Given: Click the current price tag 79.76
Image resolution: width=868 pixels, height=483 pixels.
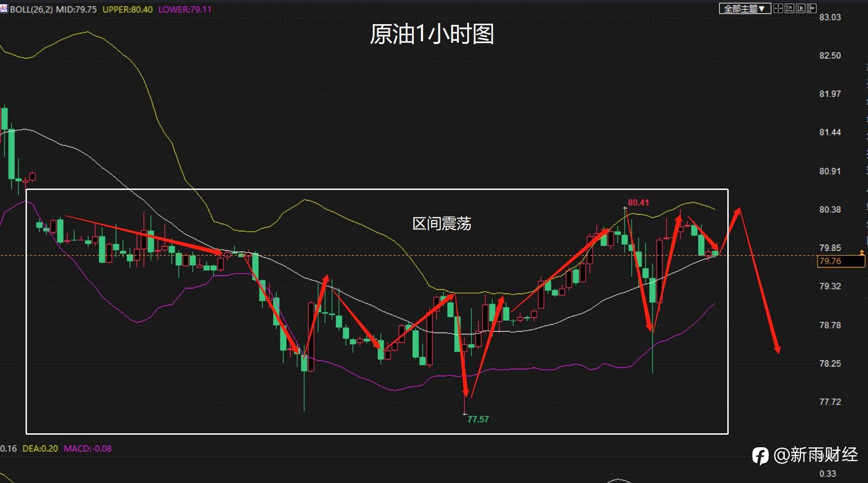Looking at the screenshot, I should [x=841, y=261].
